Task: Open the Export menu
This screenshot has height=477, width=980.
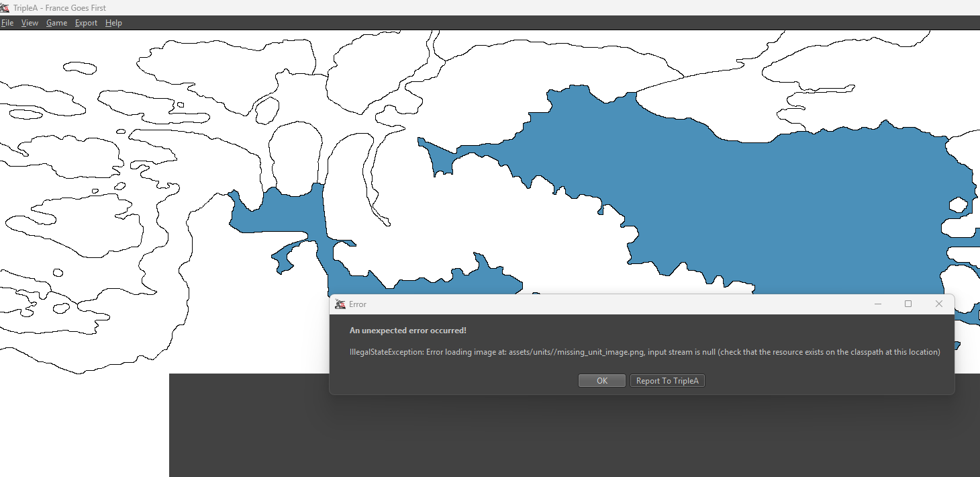Action: pos(86,23)
